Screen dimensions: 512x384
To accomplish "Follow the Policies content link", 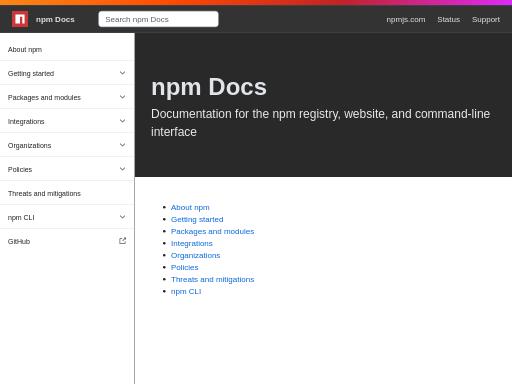I will [x=184, y=267].
